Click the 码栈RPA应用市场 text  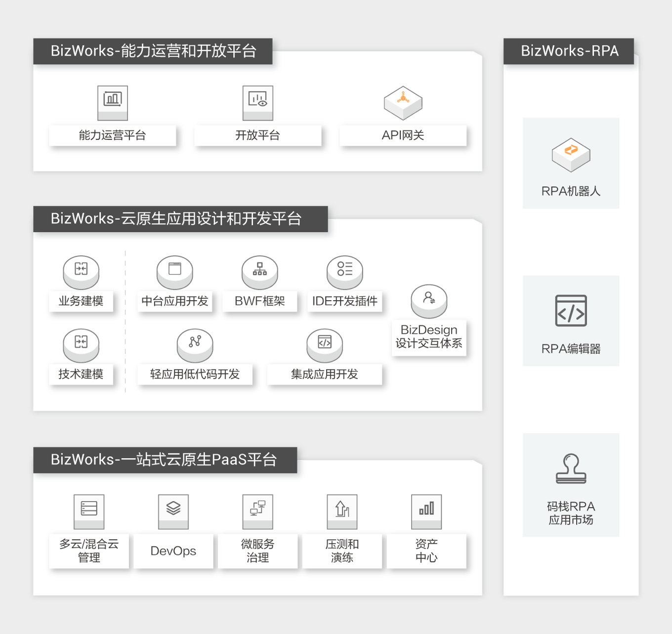point(571,513)
